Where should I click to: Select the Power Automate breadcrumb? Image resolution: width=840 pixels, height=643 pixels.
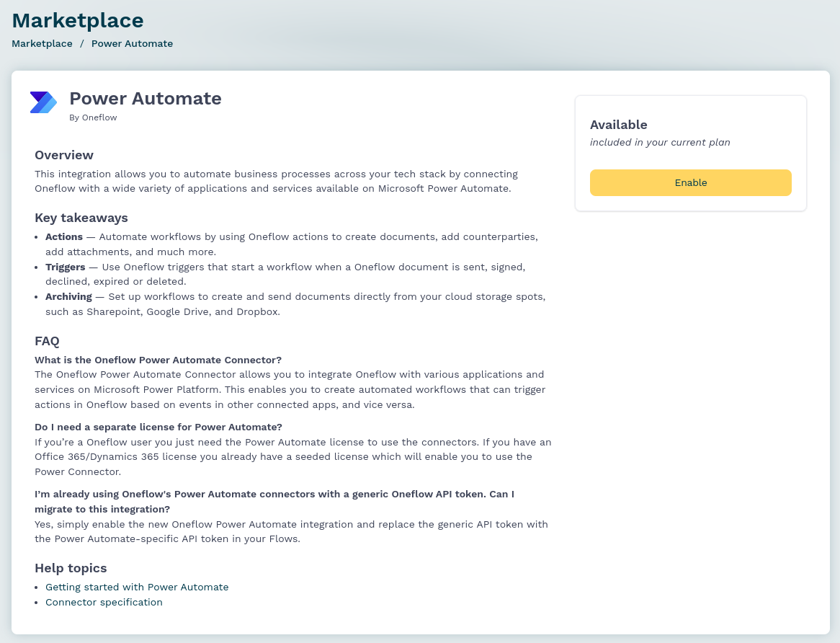[x=132, y=43]
